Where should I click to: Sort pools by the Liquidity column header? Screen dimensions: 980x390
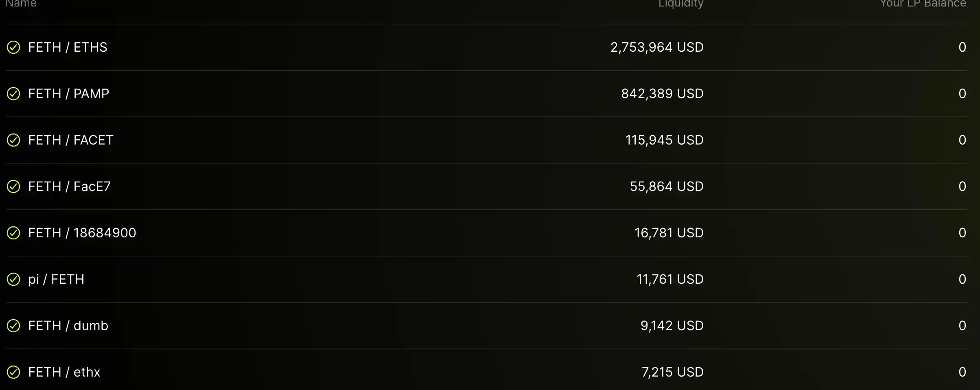tap(680, 4)
